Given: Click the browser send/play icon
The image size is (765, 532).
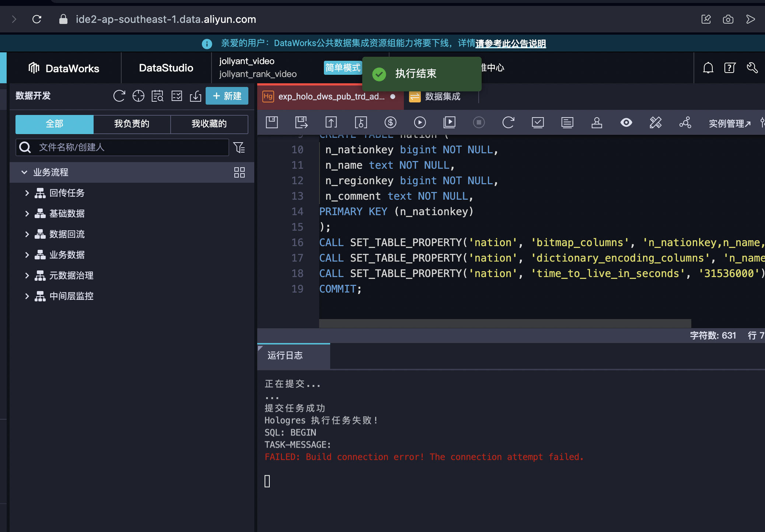Looking at the screenshot, I should (751, 19).
